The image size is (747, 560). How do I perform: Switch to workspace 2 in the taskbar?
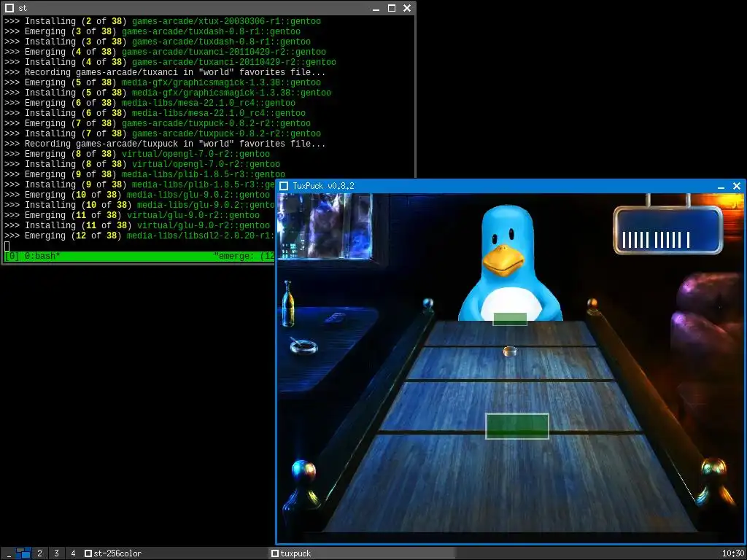coord(39,553)
